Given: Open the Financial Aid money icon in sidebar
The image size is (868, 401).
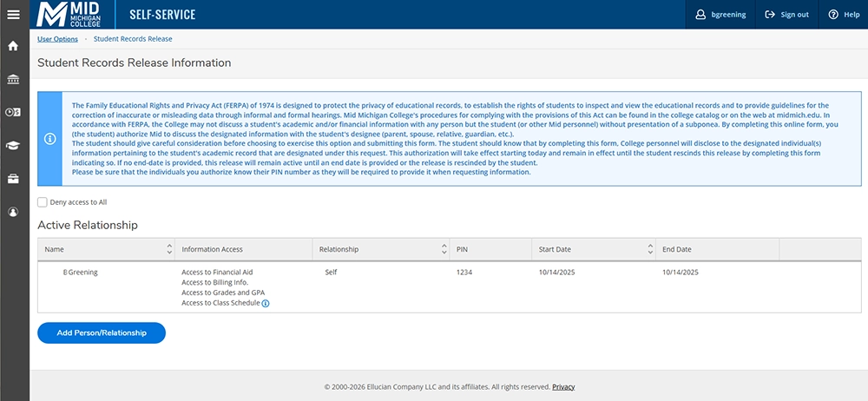Looking at the screenshot, I should click(13, 113).
